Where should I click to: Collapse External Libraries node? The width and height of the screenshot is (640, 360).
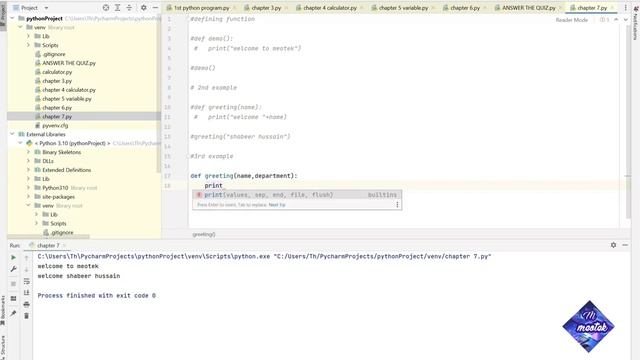coord(12,134)
